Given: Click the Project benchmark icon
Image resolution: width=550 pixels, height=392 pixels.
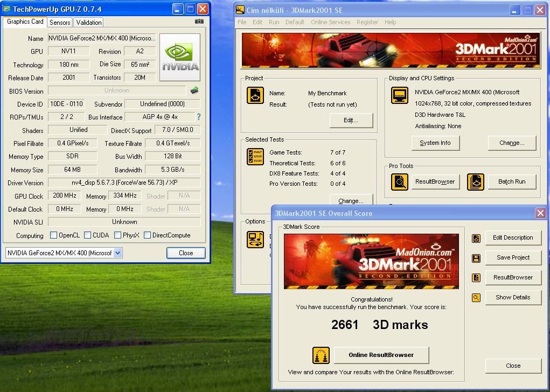Looking at the screenshot, I should click(255, 95).
